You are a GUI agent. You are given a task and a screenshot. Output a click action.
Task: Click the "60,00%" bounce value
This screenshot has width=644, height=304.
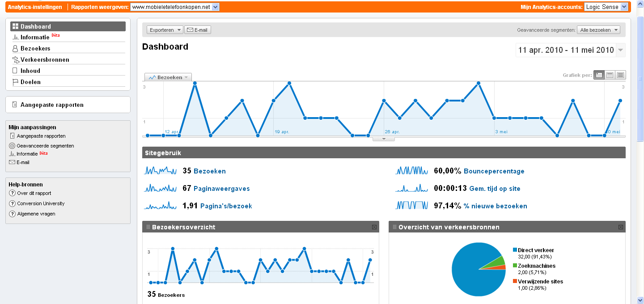pos(447,171)
